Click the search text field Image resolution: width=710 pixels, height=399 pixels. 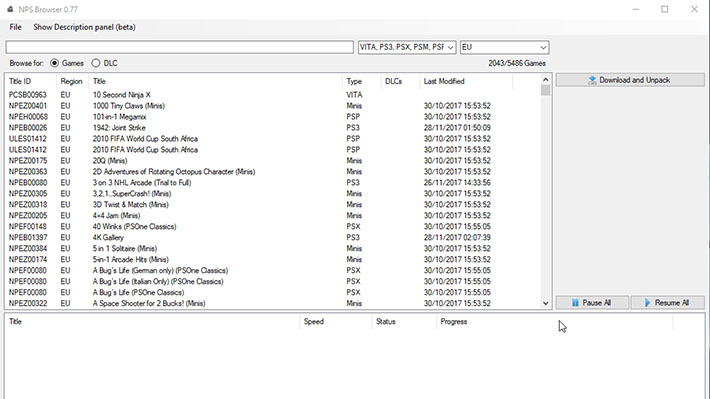[x=179, y=47]
